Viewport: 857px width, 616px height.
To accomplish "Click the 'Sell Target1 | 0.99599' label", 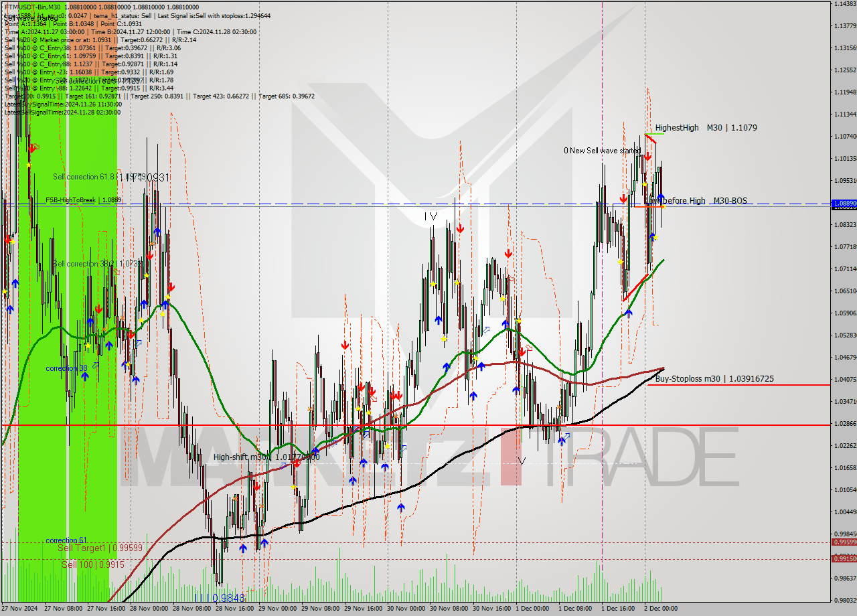I will pyautogui.click(x=100, y=548).
